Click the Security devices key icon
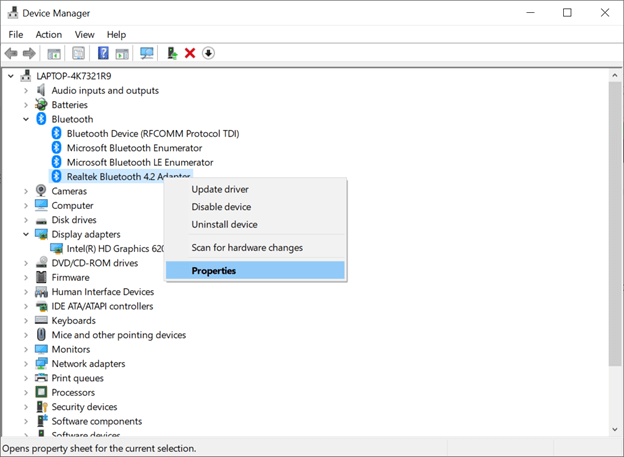The width and height of the screenshot is (624, 457). pos(42,406)
